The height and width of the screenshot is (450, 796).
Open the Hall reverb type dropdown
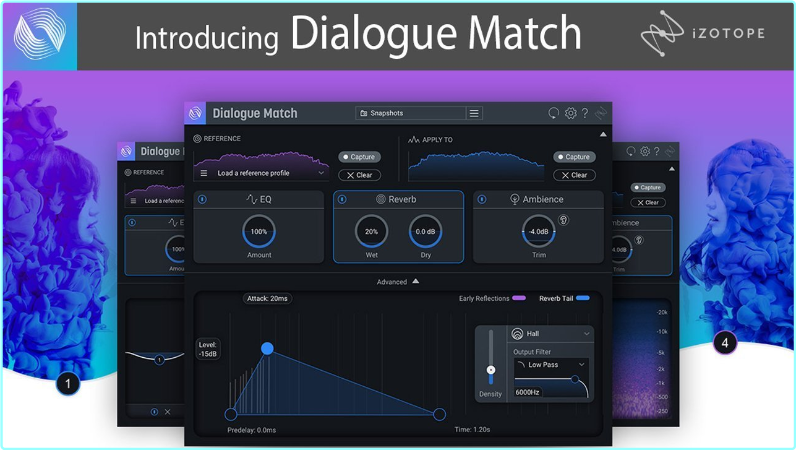(x=550, y=334)
